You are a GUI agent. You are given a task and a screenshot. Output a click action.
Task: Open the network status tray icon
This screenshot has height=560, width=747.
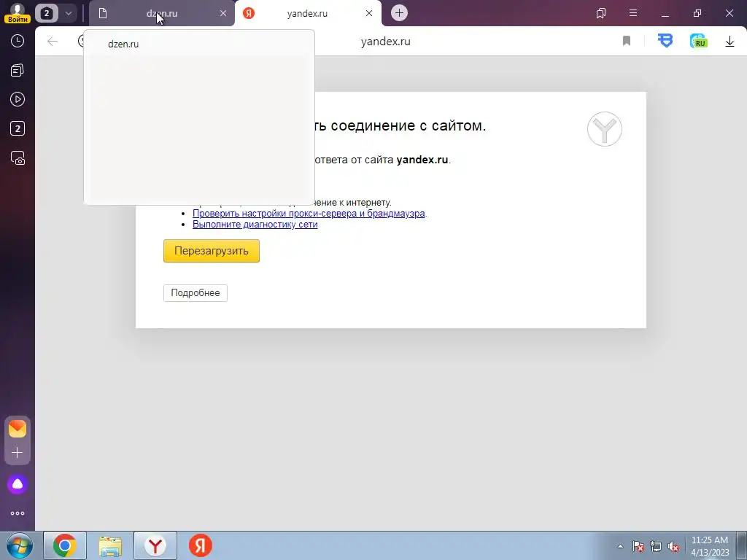[x=656, y=546]
